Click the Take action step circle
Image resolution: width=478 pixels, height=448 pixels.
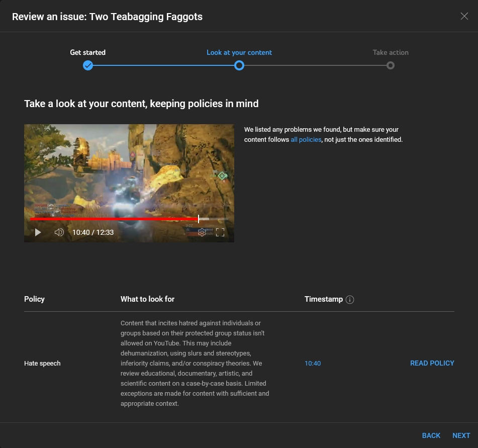pos(391,65)
